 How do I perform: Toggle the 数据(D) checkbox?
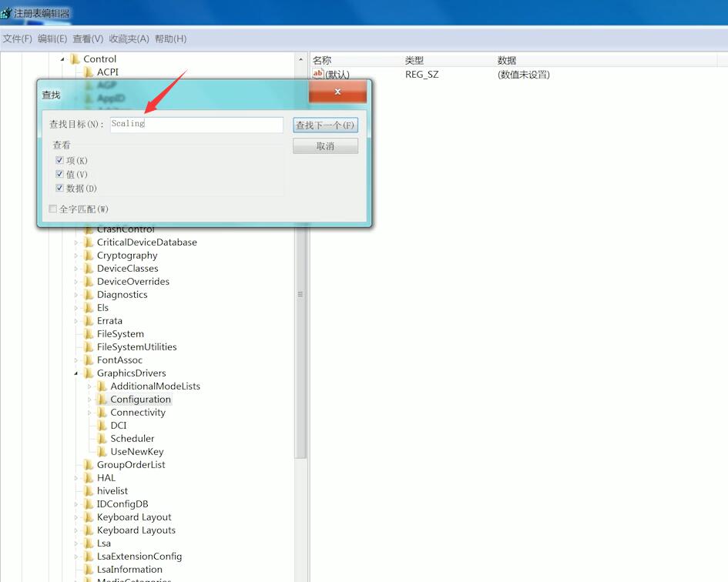pos(59,188)
